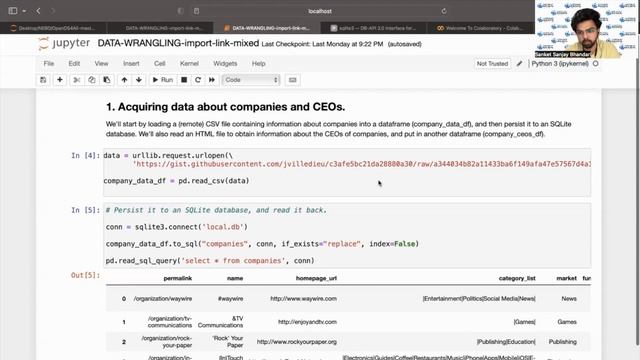Save and checkpoint the notebook

coord(43,80)
